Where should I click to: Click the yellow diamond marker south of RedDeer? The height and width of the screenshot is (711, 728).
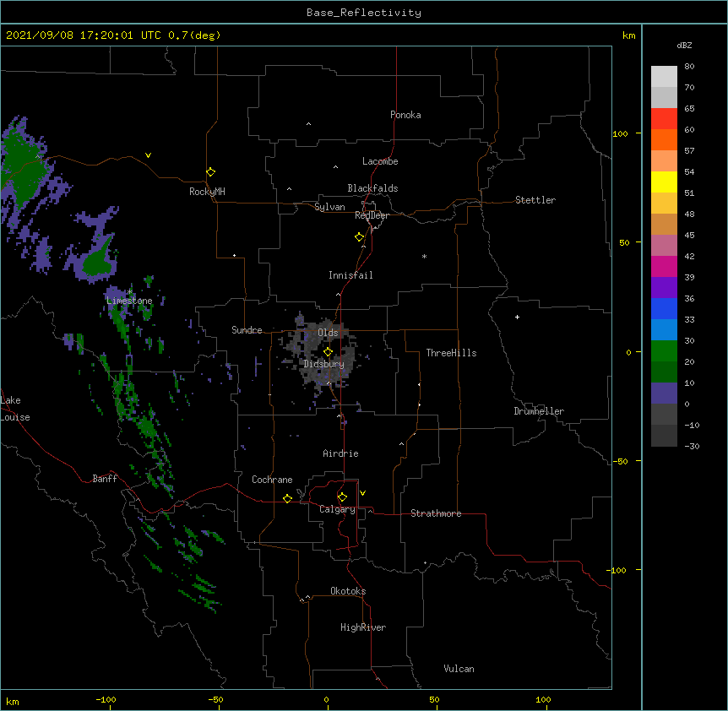(x=360, y=237)
